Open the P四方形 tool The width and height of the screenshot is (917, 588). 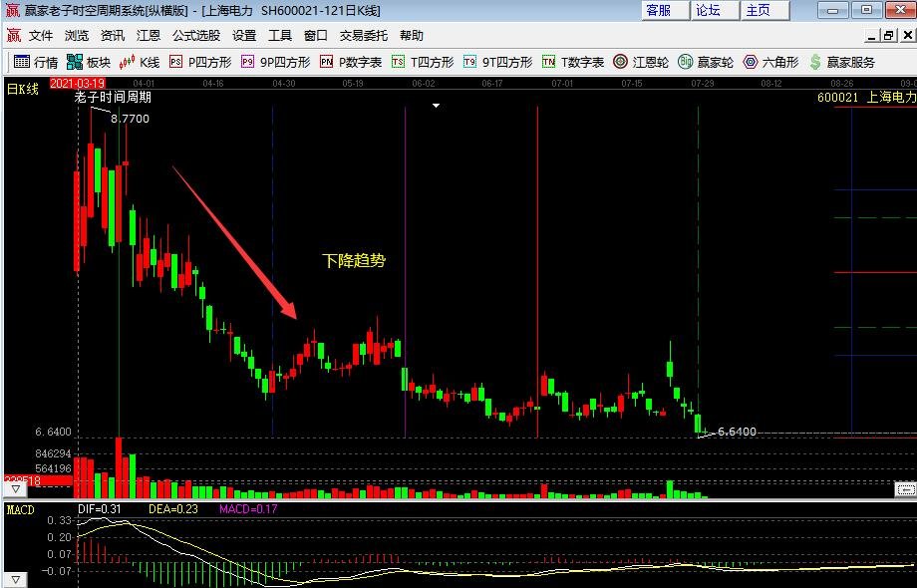[200, 62]
